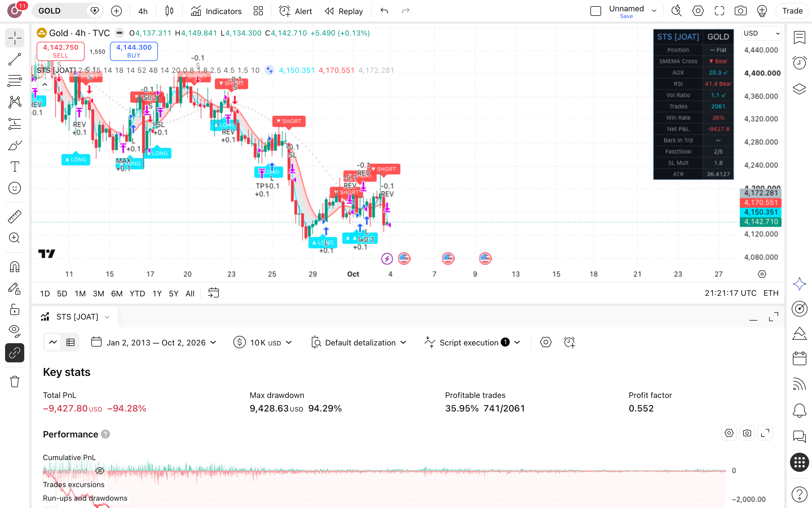Select the trend line drawing tool
Image resolution: width=812 pixels, height=508 pixels.
pyautogui.click(x=14, y=59)
